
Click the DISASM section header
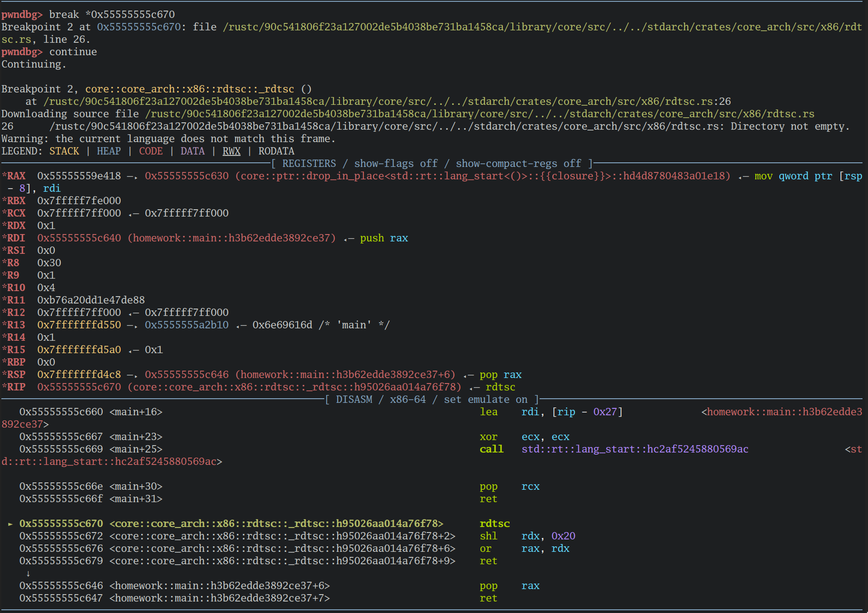[432, 399]
